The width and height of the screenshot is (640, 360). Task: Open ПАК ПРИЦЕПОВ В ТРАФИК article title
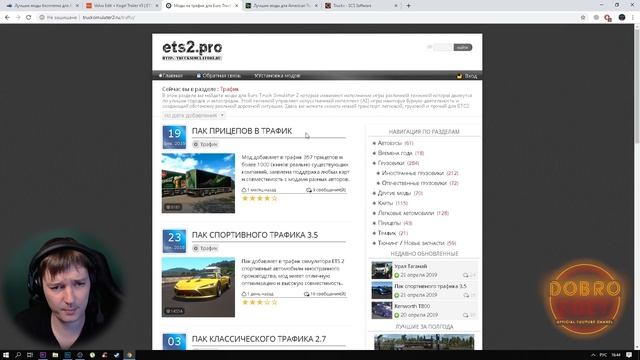pos(242,131)
